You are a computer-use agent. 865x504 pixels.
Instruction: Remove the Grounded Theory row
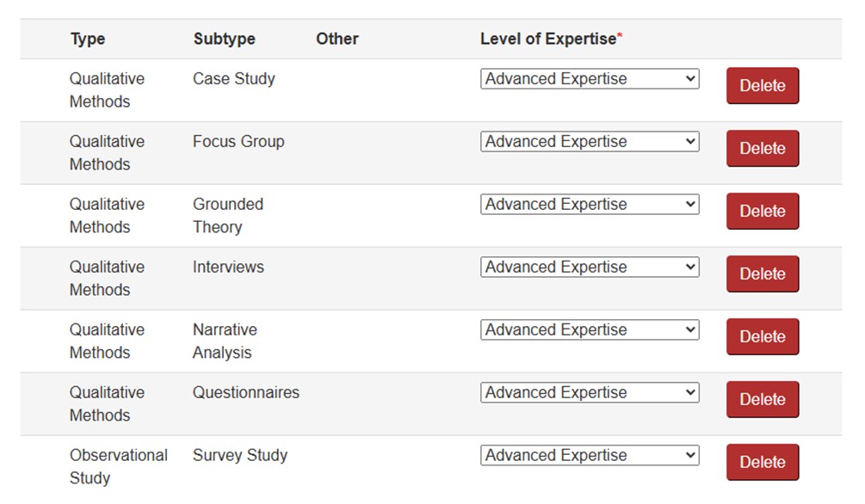[x=762, y=212]
